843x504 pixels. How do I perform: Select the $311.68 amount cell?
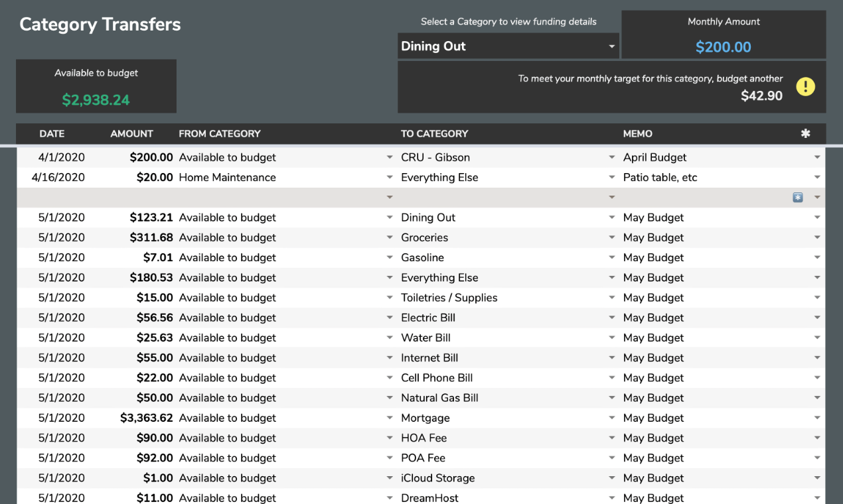coord(151,237)
